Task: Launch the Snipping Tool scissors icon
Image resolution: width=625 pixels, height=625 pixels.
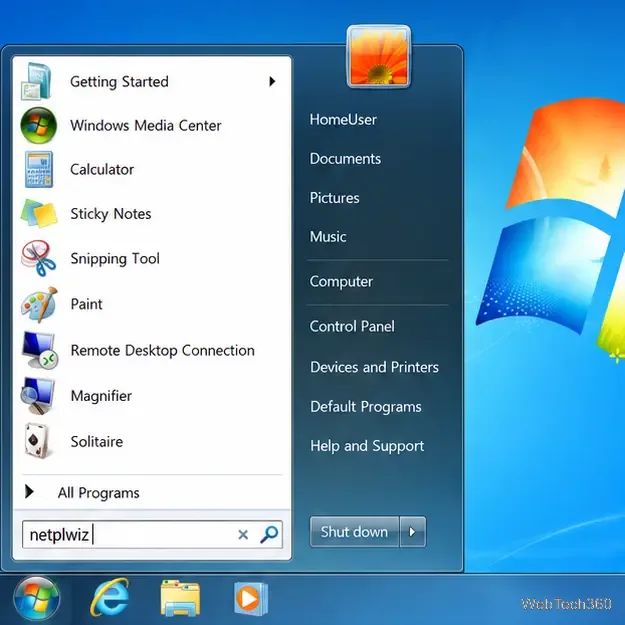Action: [x=38, y=258]
